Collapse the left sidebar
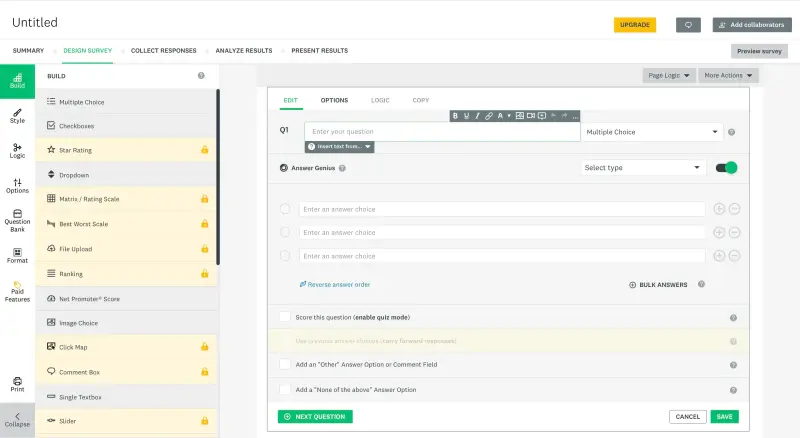Screen dimensions: 800x438 (x=17, y=420)
